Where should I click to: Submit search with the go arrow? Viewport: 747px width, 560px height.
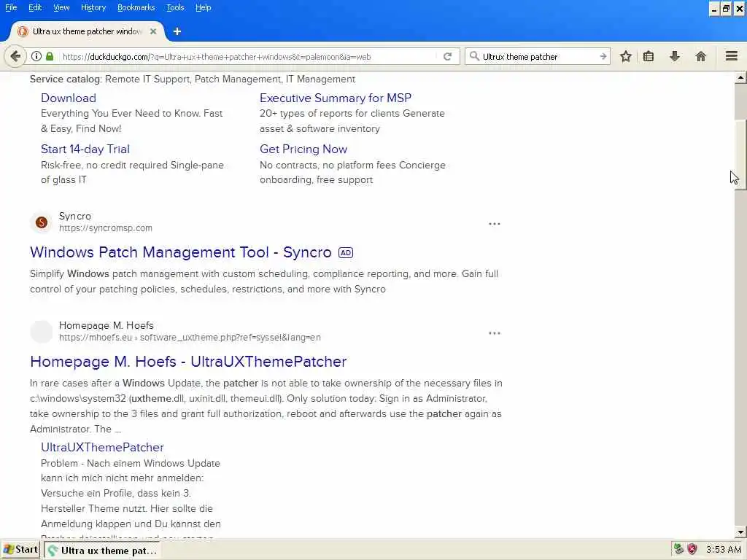point(603,56)
